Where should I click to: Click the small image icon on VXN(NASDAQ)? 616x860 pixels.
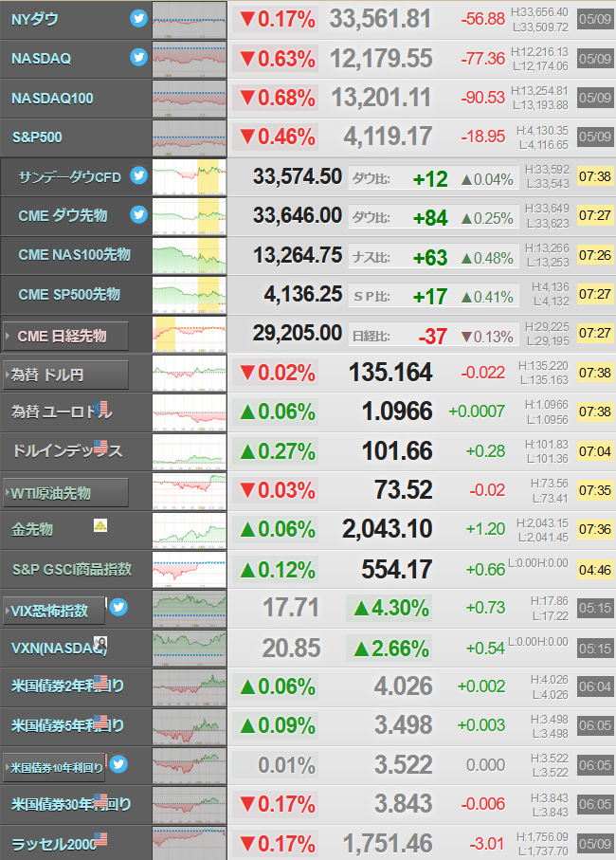100,644
